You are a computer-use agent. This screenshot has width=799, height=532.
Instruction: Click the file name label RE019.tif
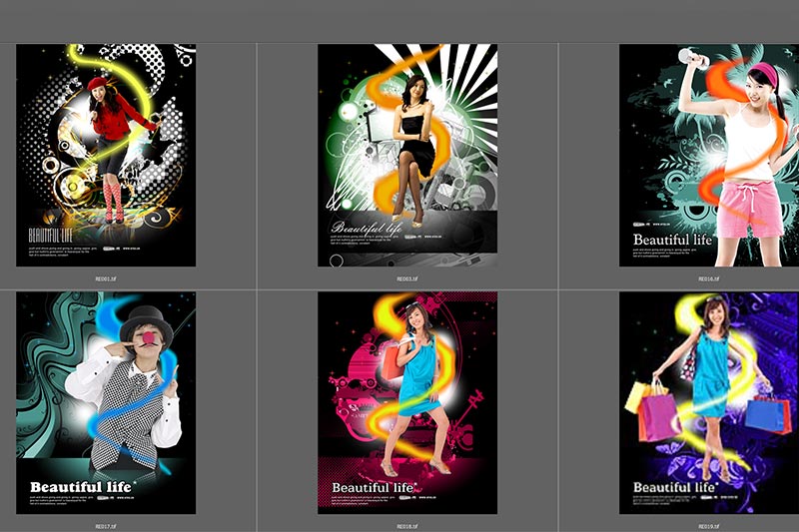[x=709, y=526]
